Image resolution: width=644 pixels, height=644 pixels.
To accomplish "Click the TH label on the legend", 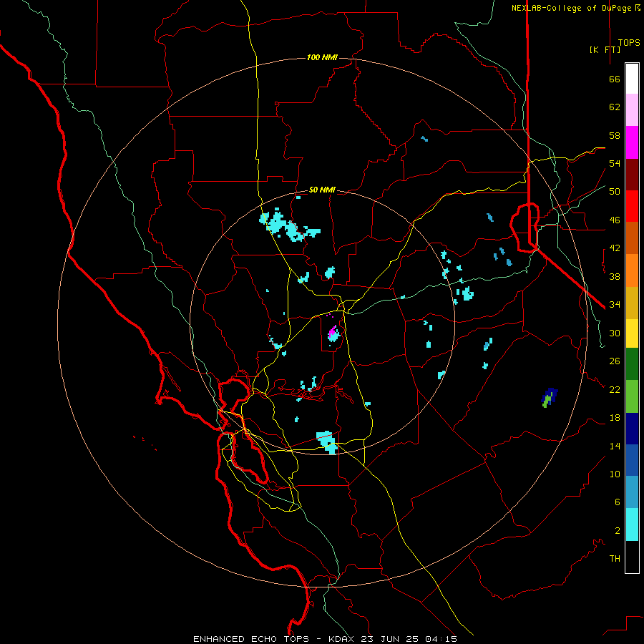I will tap(615, 559).
